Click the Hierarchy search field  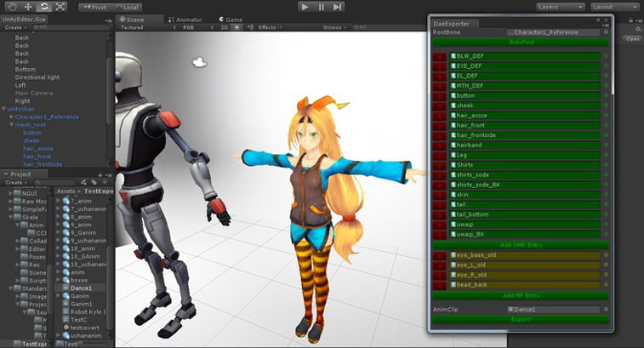point(70,27)
